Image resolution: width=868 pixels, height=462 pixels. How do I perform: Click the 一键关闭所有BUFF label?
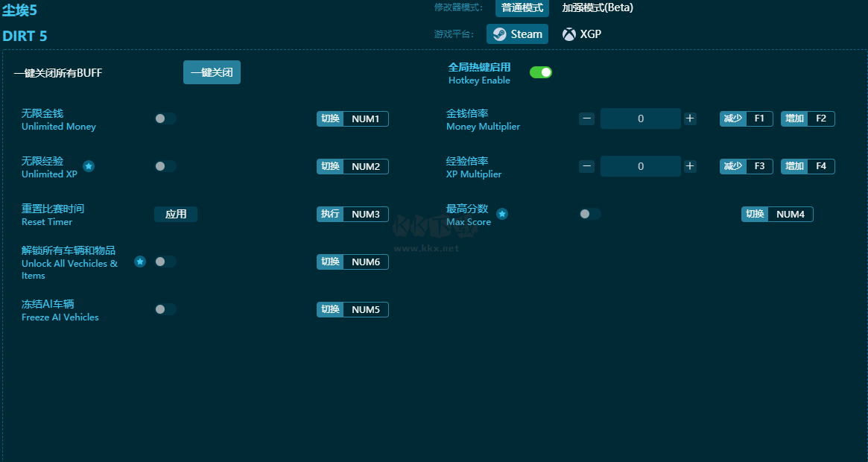click(58, 73)
